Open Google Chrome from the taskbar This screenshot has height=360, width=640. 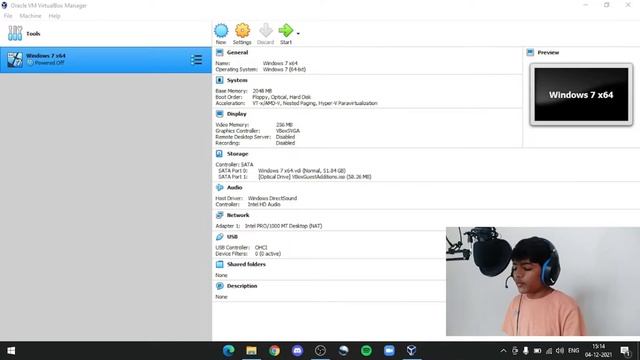274,351
